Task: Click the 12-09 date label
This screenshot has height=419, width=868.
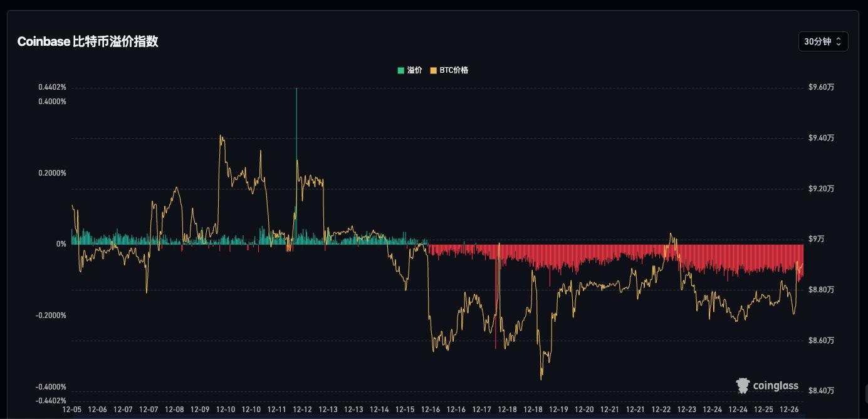Action: (x=200, y=410)
